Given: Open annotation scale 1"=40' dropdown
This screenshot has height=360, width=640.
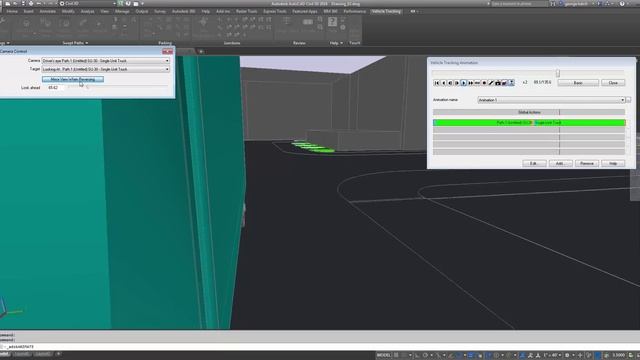Looking at the screenshot, I should click(x=552, y=355).
